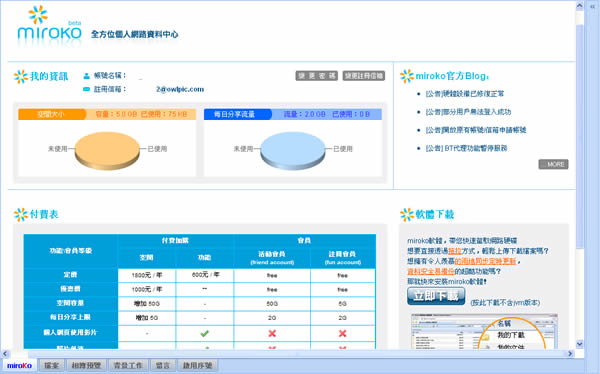Switch to the miroKo tab
This screenshot has width=600, height=374.
tap(20, 365)
